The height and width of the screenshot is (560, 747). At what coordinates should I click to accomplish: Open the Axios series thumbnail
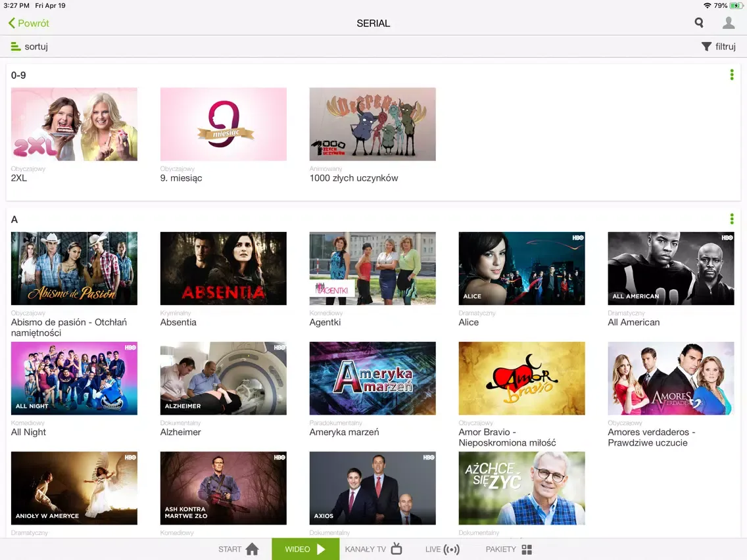(373, 488)
